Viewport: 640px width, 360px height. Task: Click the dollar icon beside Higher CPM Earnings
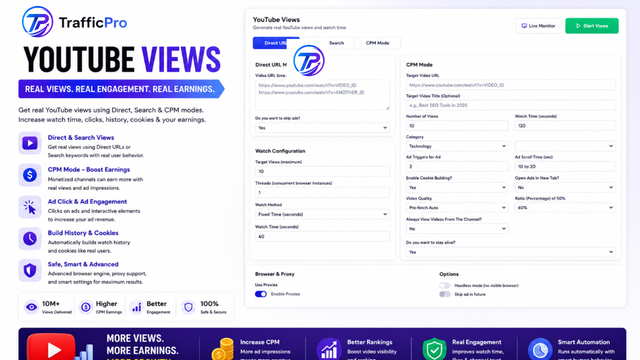(x=85, y=307)
